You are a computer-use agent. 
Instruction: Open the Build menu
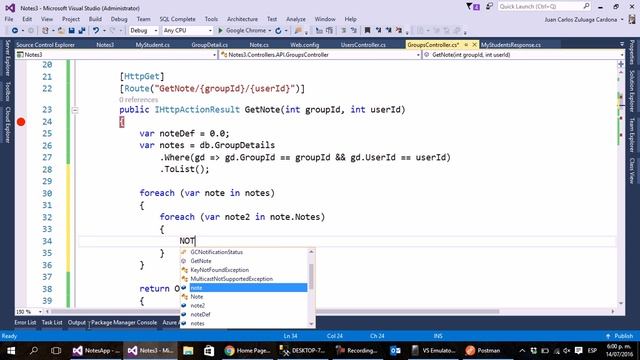pos(95,19)
